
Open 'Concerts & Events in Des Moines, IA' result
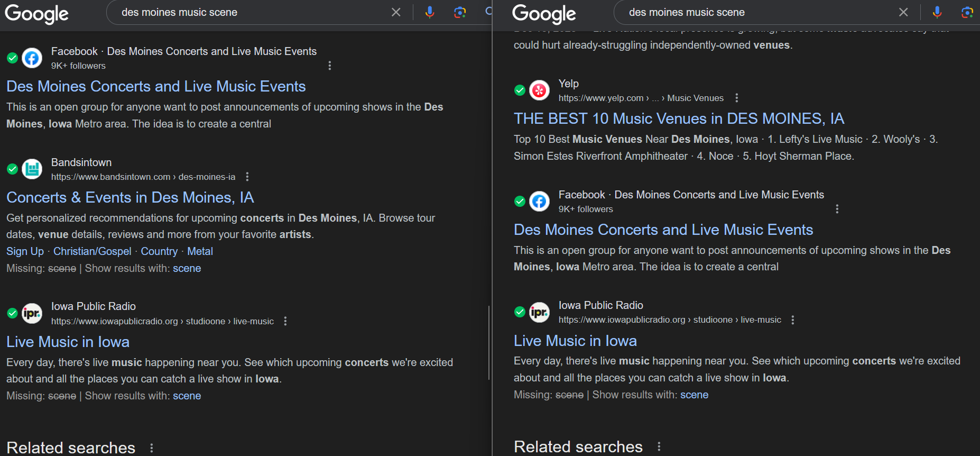[130, 197]
